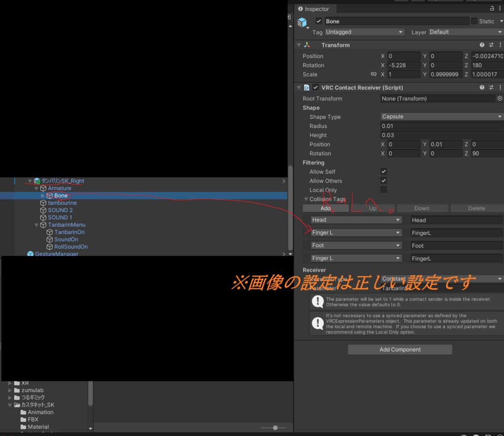Open Shape Type Capsule dropdown
Screen dimensions: 504x436
pyautogui.click(x=442, y=116)
